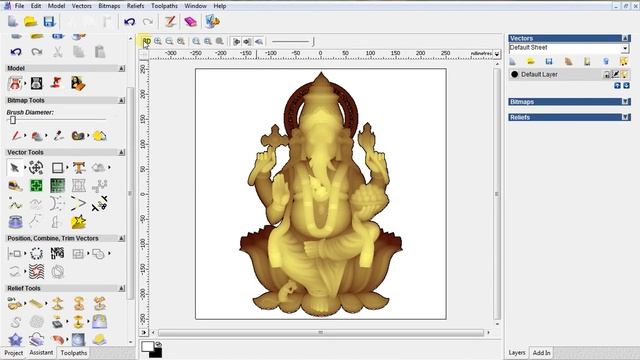Click the Undo icon in the Assistant panel
The width and height of the screenshot is (640, 360).
tap(16, 52)
